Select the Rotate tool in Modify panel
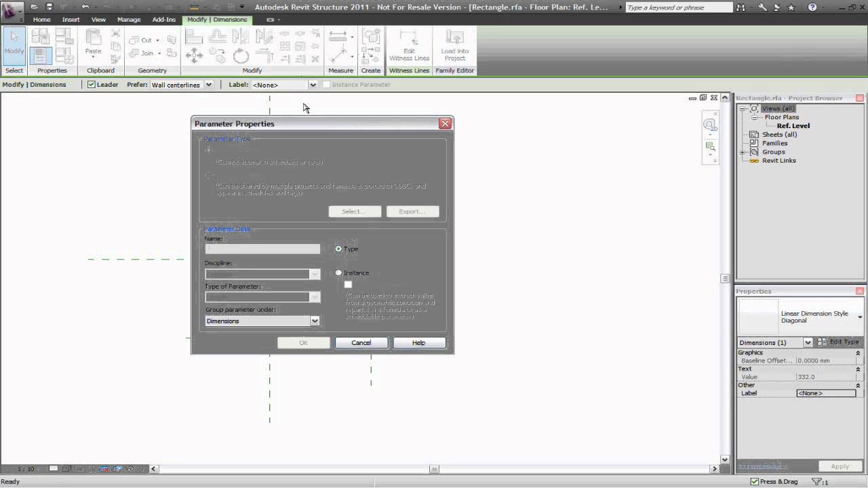 click(x=241, y=56)
